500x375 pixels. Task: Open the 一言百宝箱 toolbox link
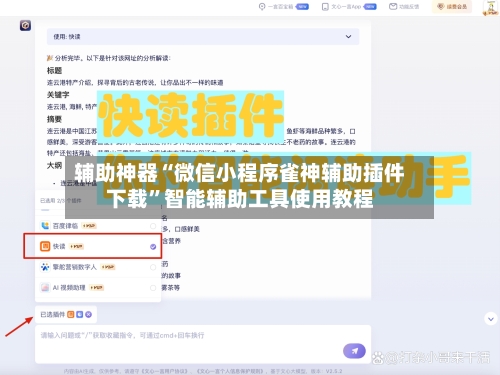click(x=284, y=7)
